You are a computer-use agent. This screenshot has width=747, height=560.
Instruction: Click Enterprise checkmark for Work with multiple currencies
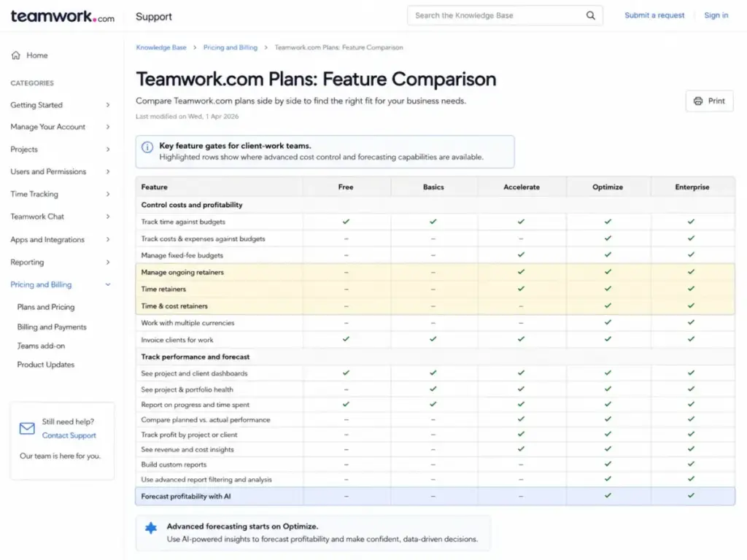tap(692, 322)
